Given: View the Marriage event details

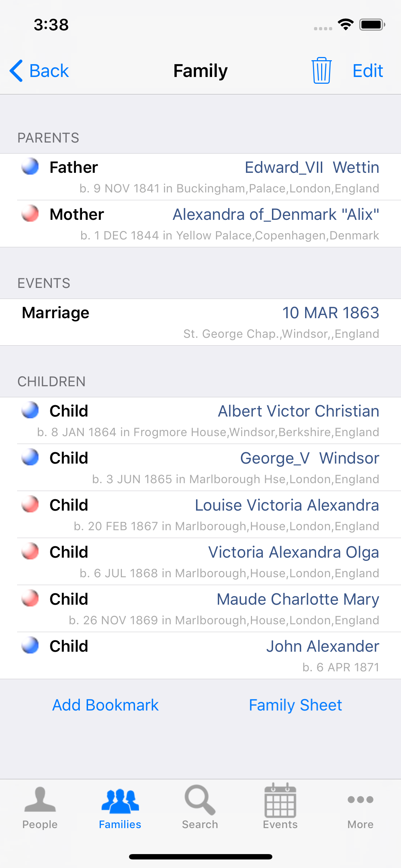Looking at the screenshot, I should pos(200,322).
